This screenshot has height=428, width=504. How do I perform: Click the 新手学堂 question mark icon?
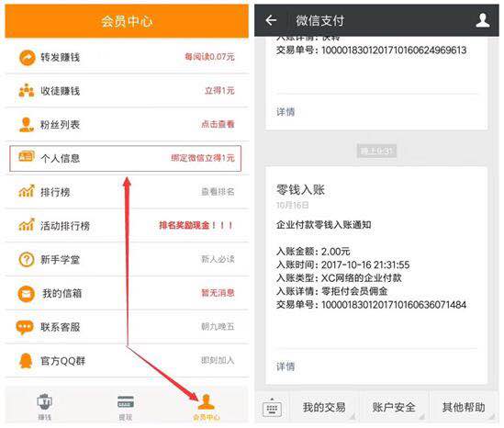tap(27, 260)
